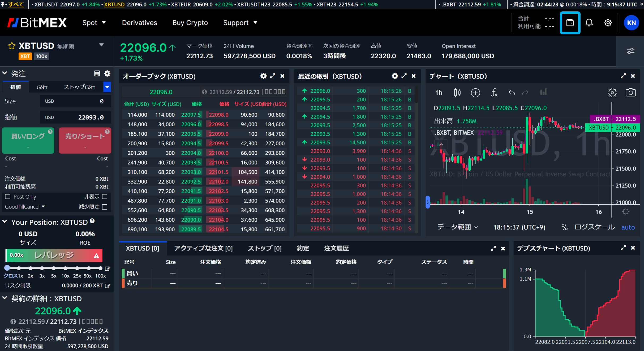The height and width of the screenshot is (351, 644).
Task: Collapse the 発注 order section
Action: [x=5, y=73]
